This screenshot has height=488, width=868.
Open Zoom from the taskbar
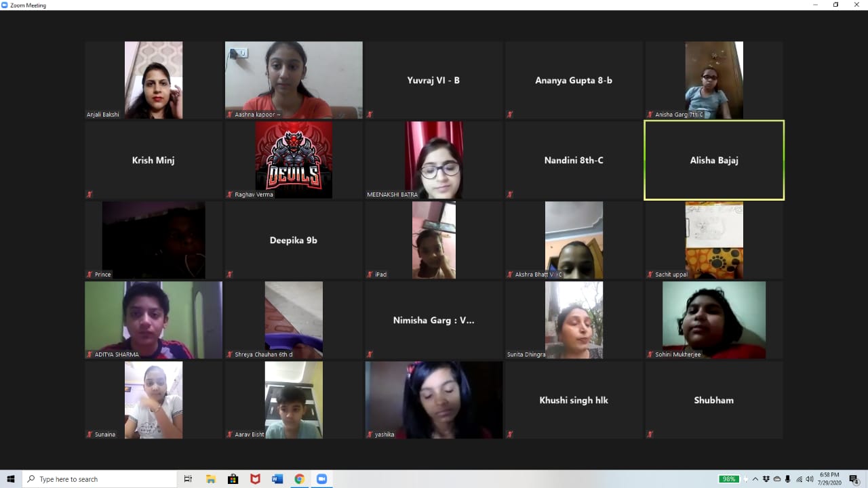click(x=321, y=479)
